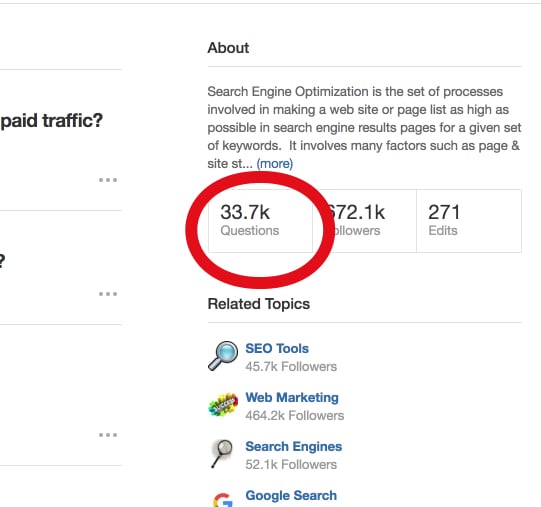This screenshot has width=541, height=507.
Task: Open three-dot menu below paid traffic question
Action: (x=108, y=180)
